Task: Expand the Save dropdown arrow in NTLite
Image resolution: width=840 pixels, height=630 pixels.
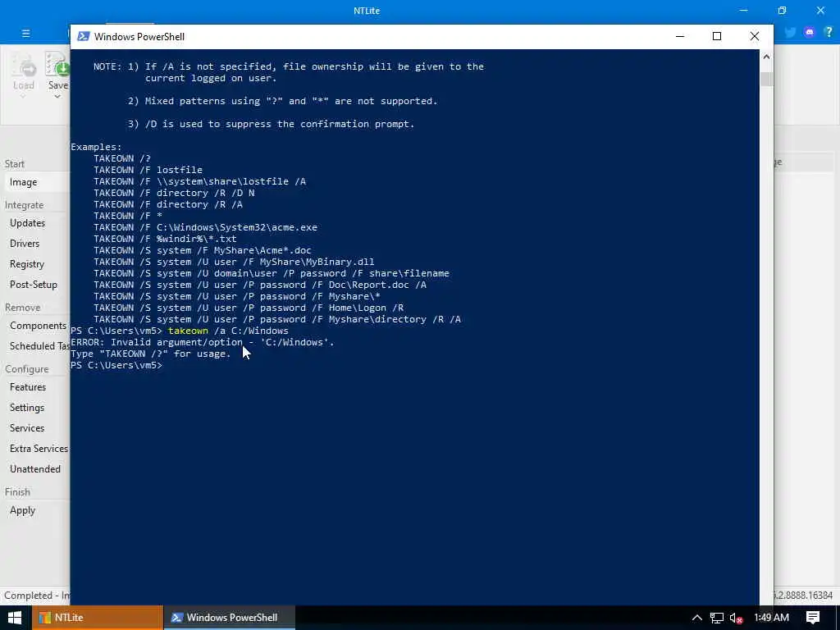Action: click(57, 97)
